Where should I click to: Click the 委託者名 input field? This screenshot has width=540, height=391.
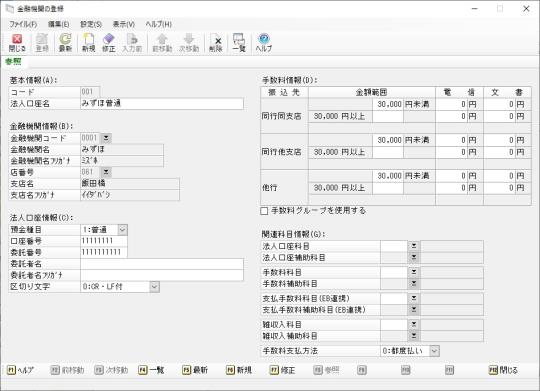coord(162,264)
